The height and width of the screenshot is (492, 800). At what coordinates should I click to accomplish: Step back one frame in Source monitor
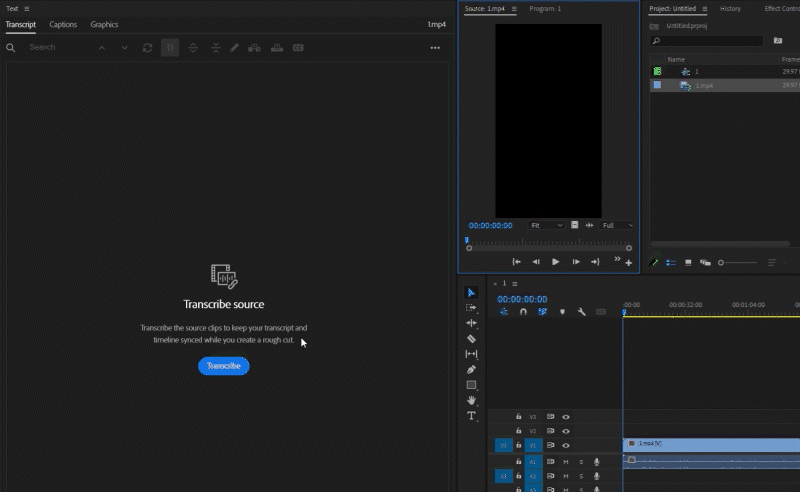536,262
